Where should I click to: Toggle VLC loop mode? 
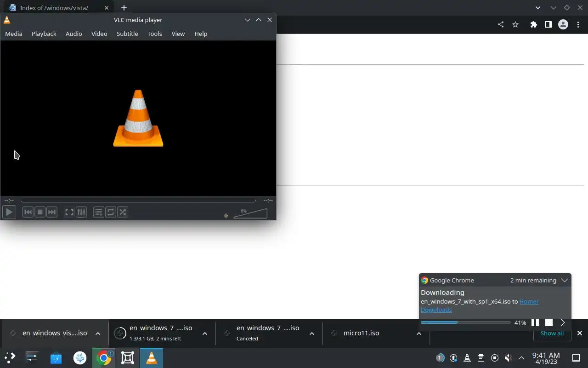(x=111, y=212)
